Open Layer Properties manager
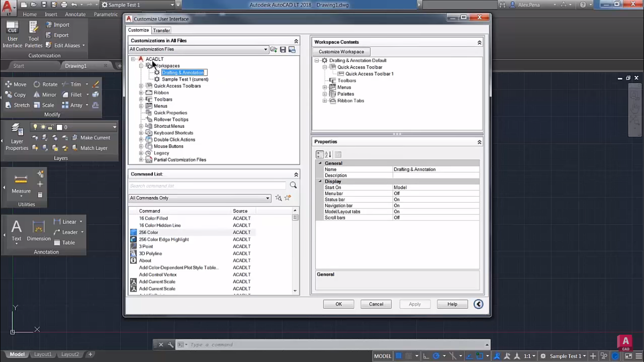Image resolution: width=644 pixels, height=362 pixels. click(x=17, y=137)
